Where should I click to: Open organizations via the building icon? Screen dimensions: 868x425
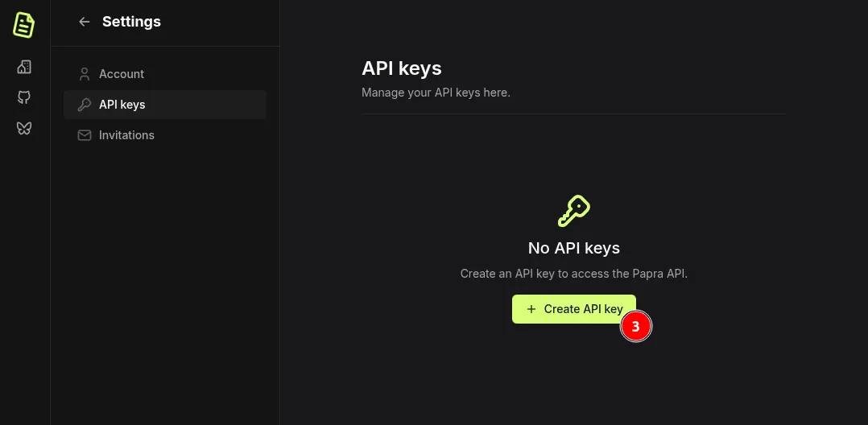click(x=24, y=67)
